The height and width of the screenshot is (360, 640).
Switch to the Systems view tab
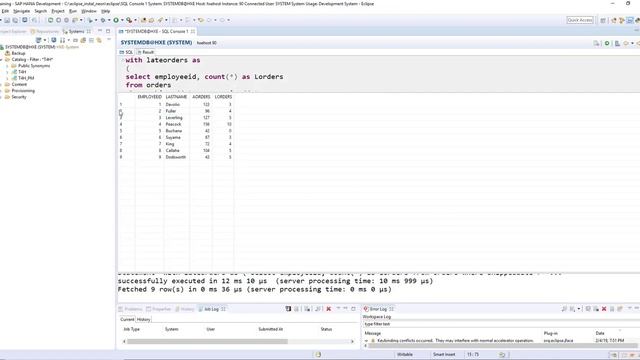pos(76,31)
